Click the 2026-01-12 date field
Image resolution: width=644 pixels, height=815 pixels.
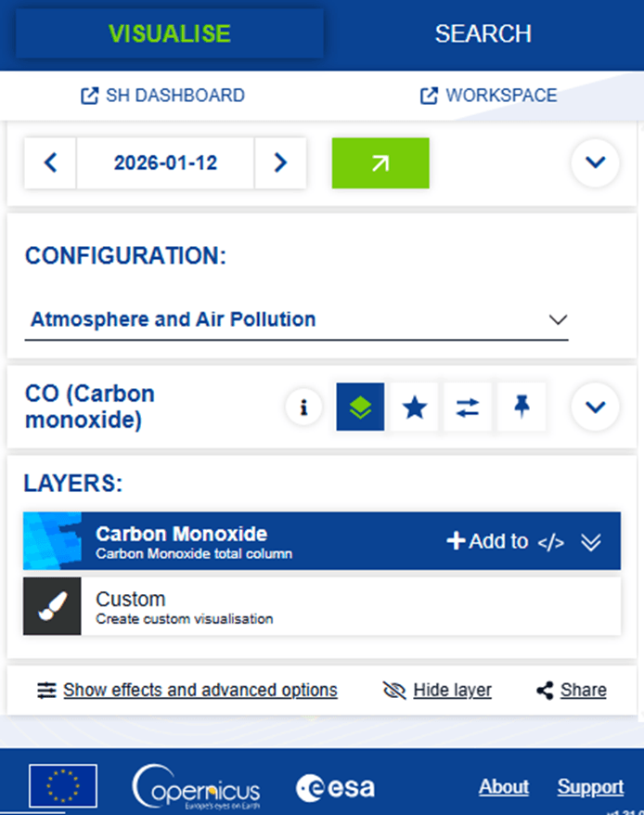click(x=165, y=162)
